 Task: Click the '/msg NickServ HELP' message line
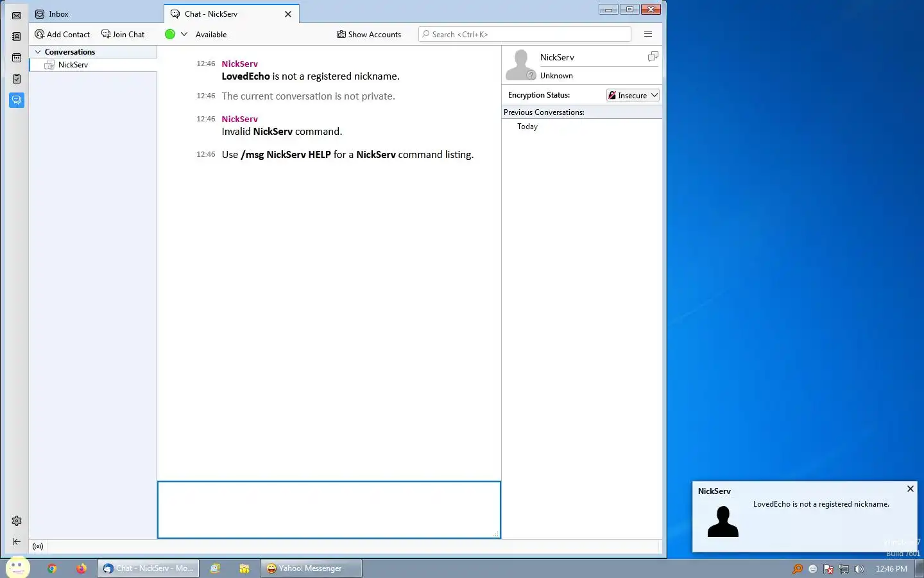(348, 155)
